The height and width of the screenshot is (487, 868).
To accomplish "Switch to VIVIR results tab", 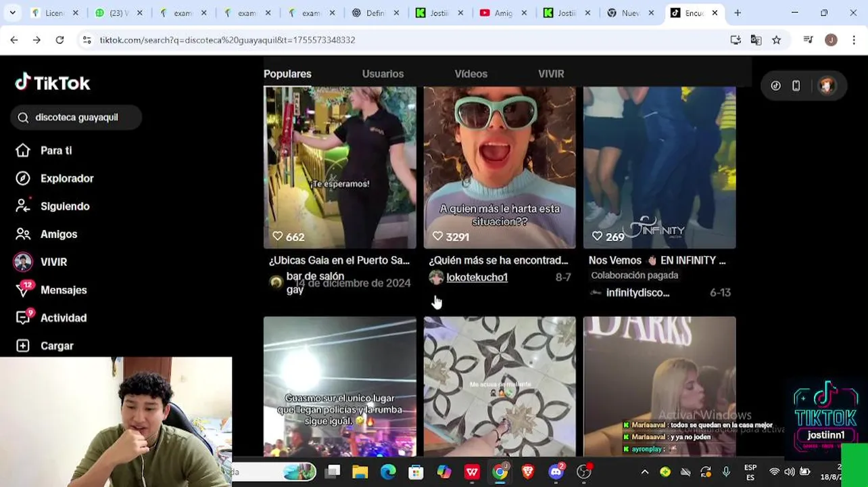I will (551, 74).
